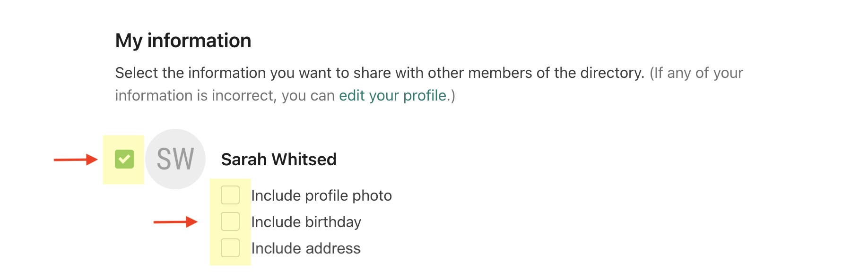Image resolution: width=868 pixels, height=279 pixels.
Task: Click the "Include profile photo" label text
Action: (321, 195)
